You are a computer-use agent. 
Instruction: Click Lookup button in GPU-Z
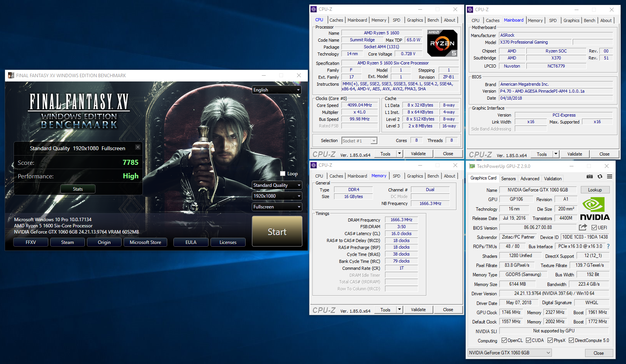(595, 190)
